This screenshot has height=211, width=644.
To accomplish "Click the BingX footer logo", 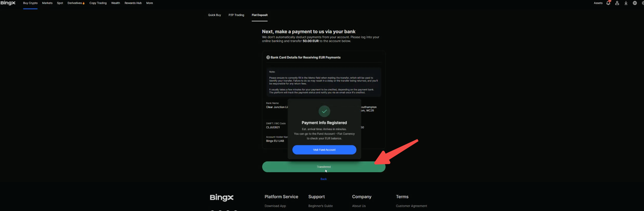I will click(x=221, y=197).
